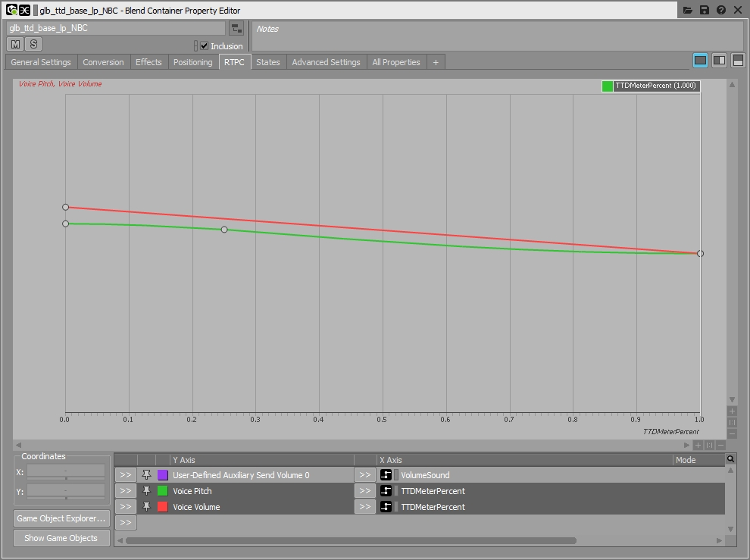750x560 pixels.
Task: Click in the Notes text field
Action: point(498,36)
